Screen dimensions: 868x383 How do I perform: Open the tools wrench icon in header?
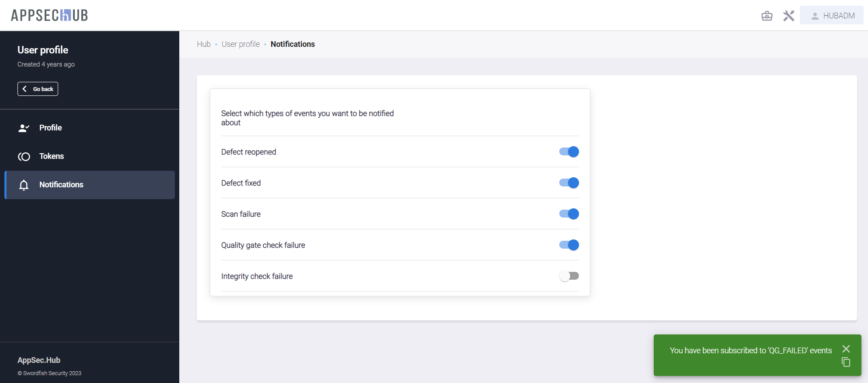point(788,16)
